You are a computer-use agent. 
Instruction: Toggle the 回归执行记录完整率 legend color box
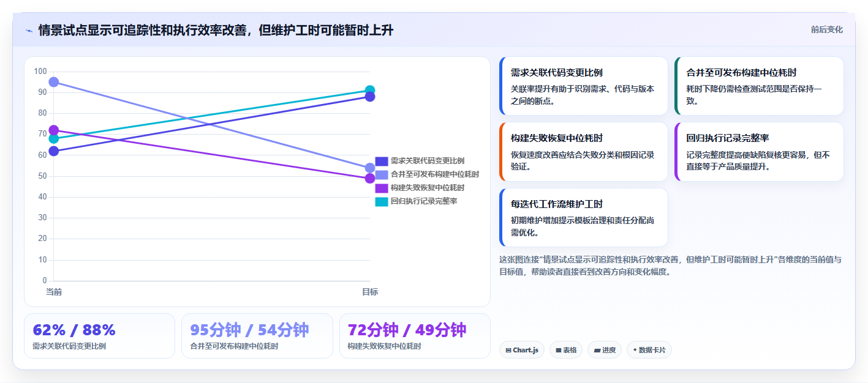click(382, 201)
